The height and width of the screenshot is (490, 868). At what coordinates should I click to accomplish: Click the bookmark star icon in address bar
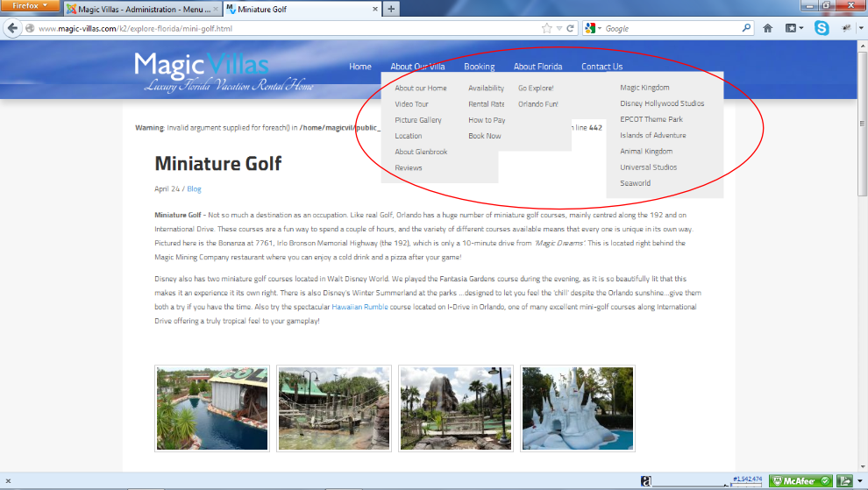tap(546, 28)
